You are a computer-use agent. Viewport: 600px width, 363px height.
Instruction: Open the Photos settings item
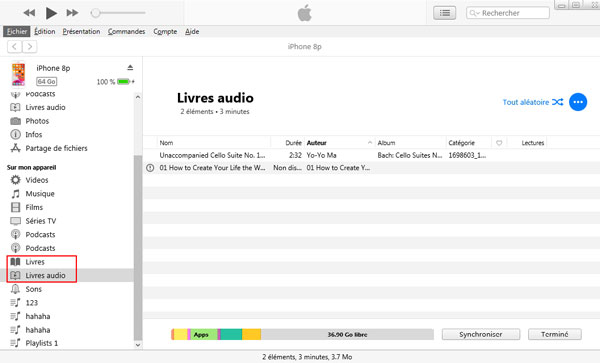point(37,121)
